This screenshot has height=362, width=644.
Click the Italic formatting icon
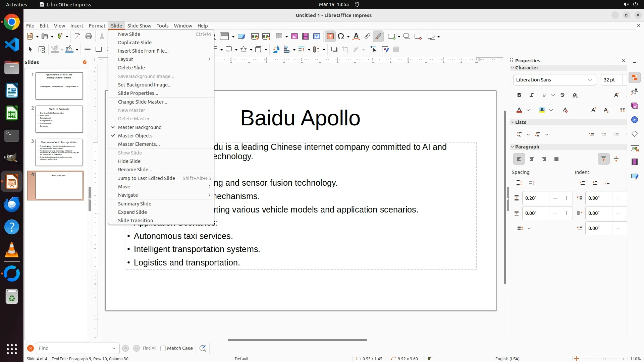(532, 95)
